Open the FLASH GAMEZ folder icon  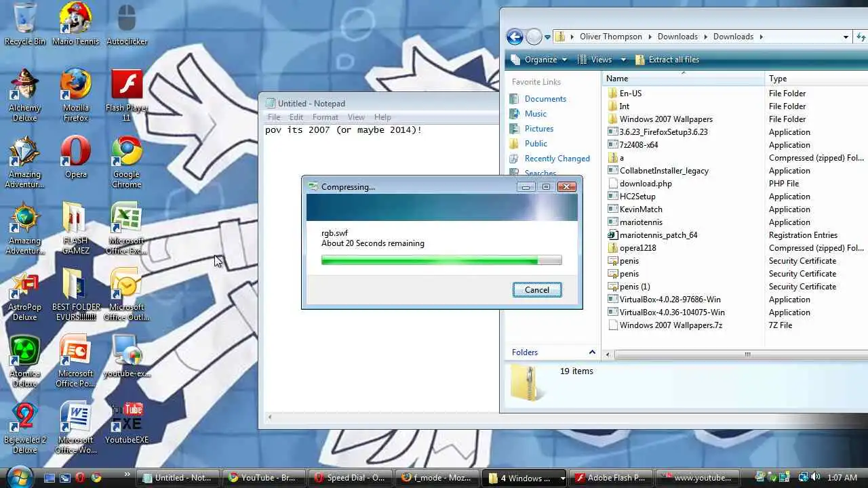(76, 228)
